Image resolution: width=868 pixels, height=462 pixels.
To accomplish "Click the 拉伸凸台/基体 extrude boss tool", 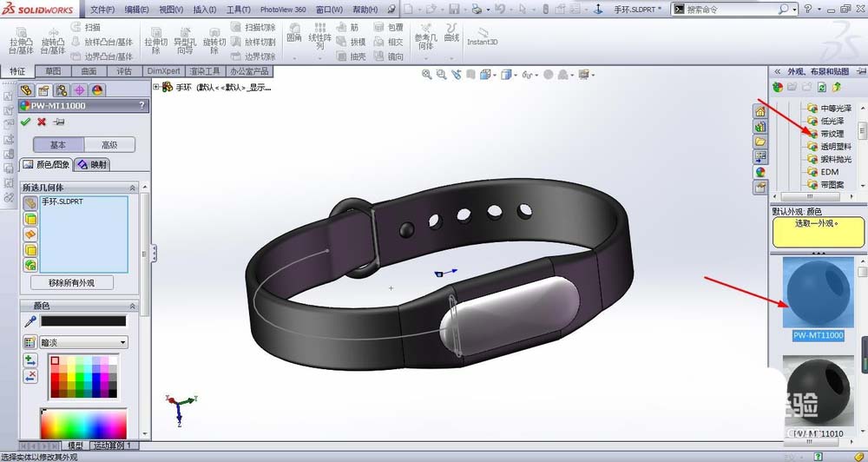I will pyautogui.click(x=21, y=41).
